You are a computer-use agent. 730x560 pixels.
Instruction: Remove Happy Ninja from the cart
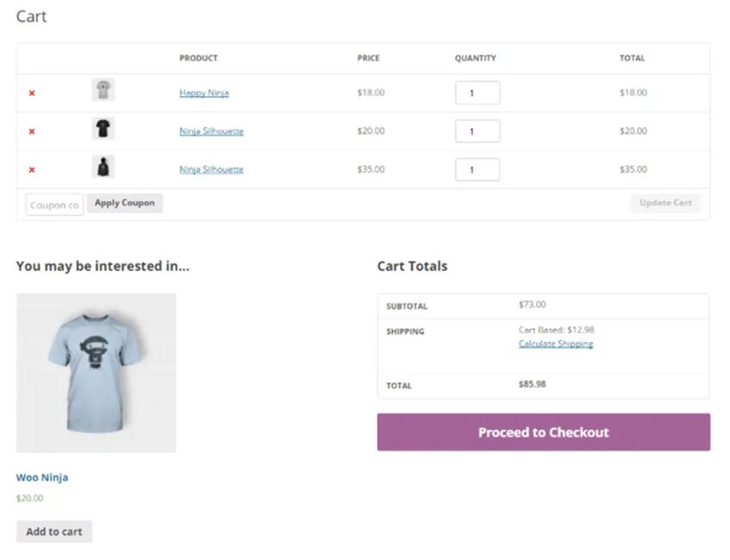tap(32, 93)
